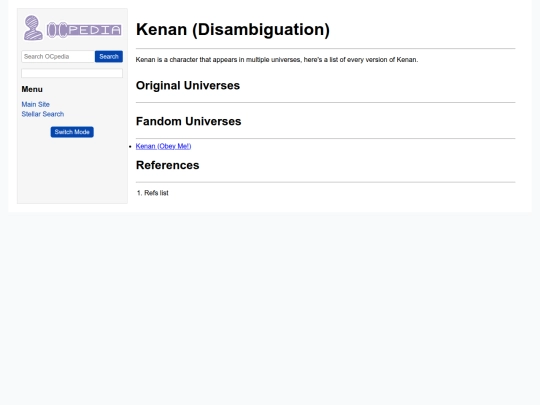This screenshot has width=540, height=405.
Task: Click the Refs list entry
Action: (156, 193)
